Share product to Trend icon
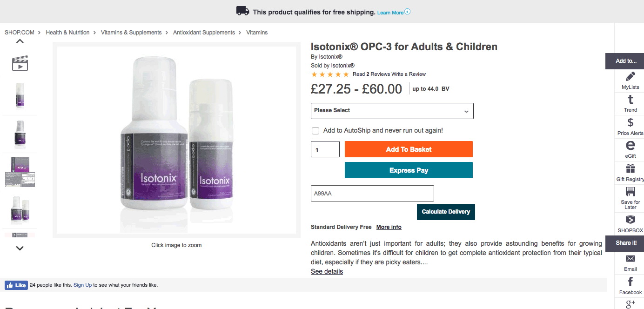This screenshot has height=309, width=644. tap(631, 100)
